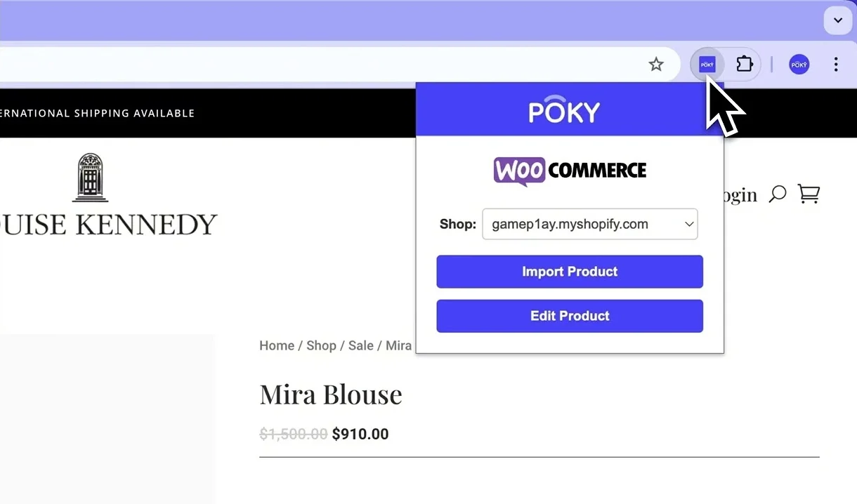Click the circular POKY profile avatar
The height and width of the screenshot is (504, 857).
click(x=799, y=64)
